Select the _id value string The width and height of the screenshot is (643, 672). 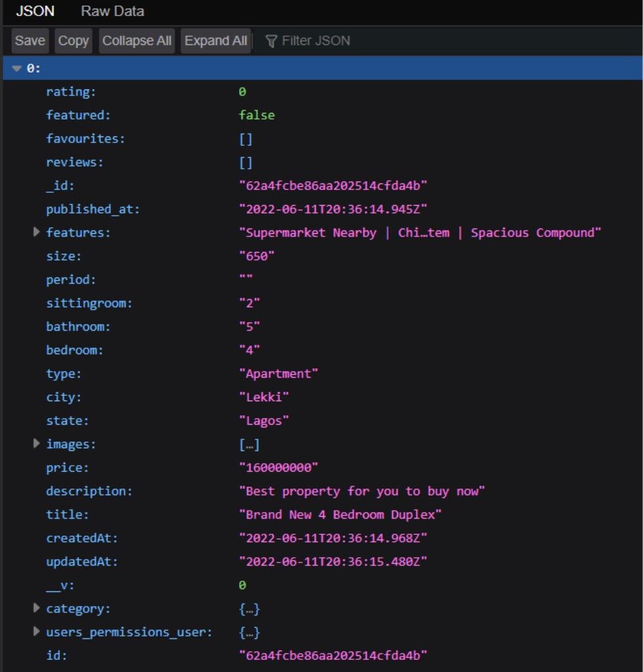(333, 185)
